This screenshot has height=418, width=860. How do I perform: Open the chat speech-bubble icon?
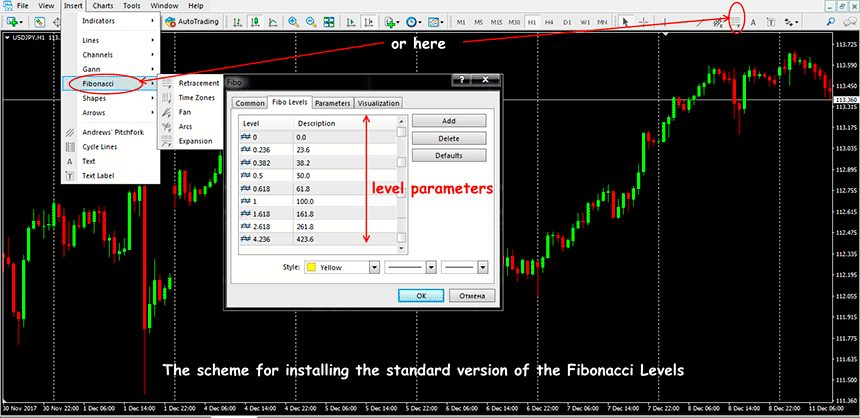[x=848, y=22]
